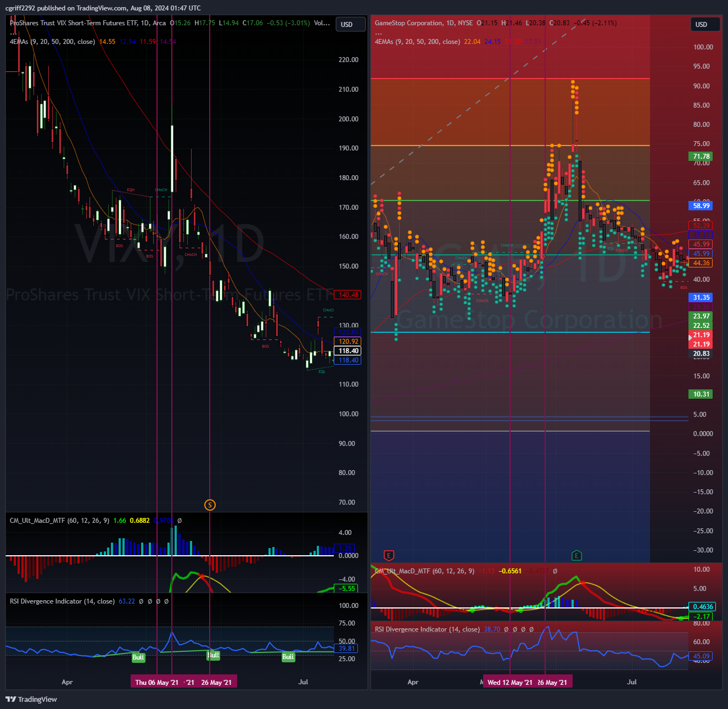The width and height of the screenshot is (728, 709).
Task: Click the orange 44.36 price label
Action: [x=701, y=263]
